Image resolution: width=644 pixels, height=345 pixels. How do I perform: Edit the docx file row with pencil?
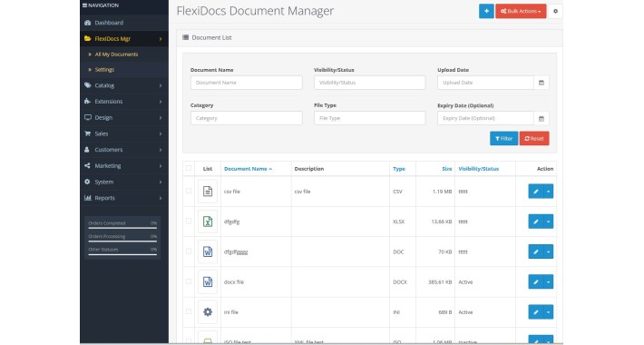[x=535, y=281]
